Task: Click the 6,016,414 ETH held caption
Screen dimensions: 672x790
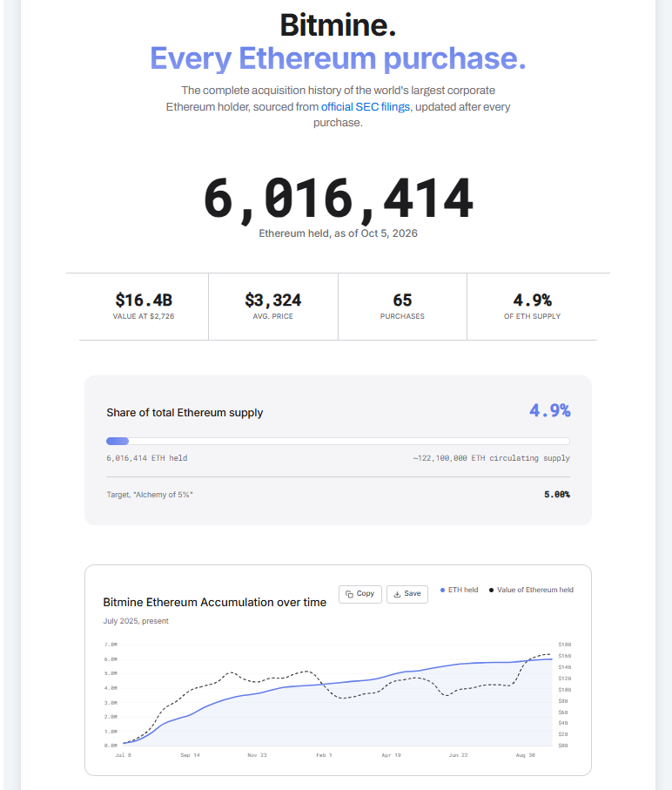Action: pos(146,458)
